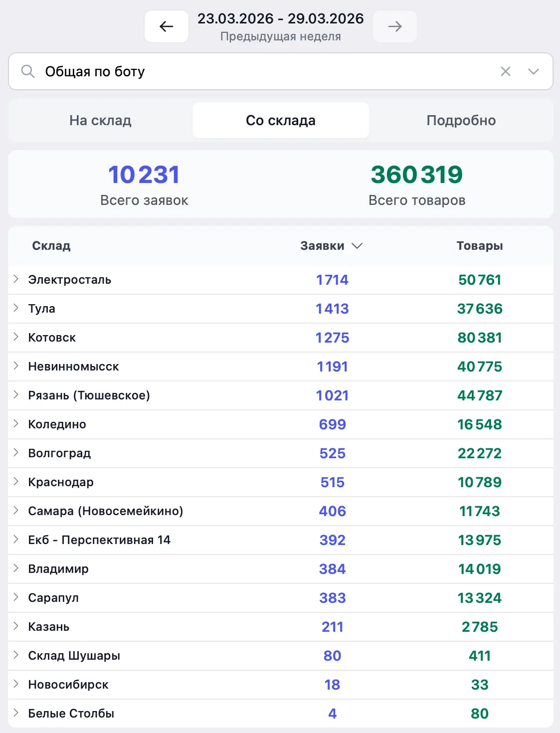The image size is (560, 733).
Task: Open the bot selection dropdown arrow
Action: [533, 72]
